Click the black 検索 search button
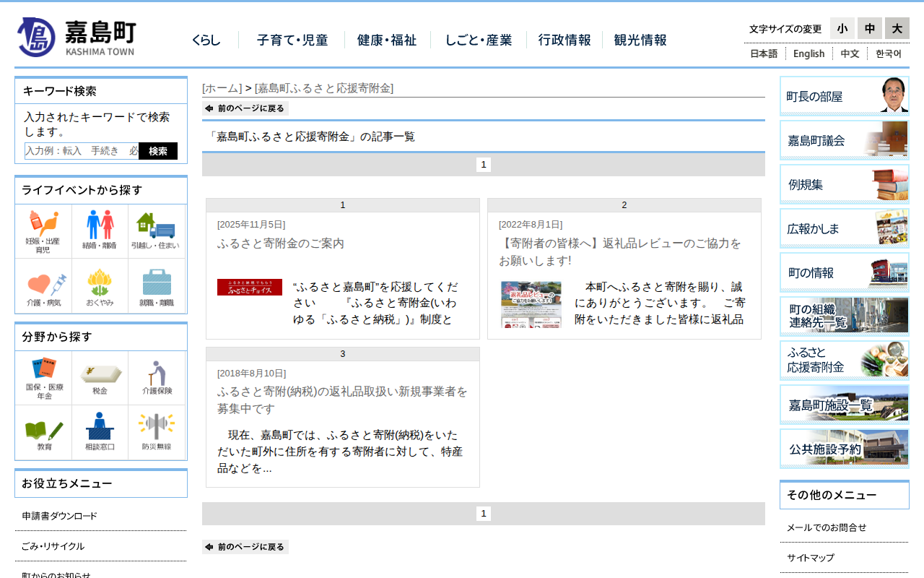The height and width of the screenshot is (578, 924). point(158,151)
